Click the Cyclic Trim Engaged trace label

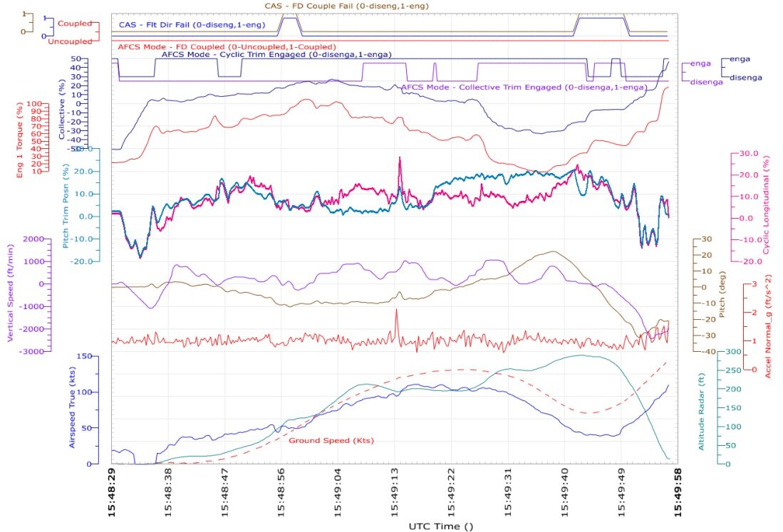[276, 54]
